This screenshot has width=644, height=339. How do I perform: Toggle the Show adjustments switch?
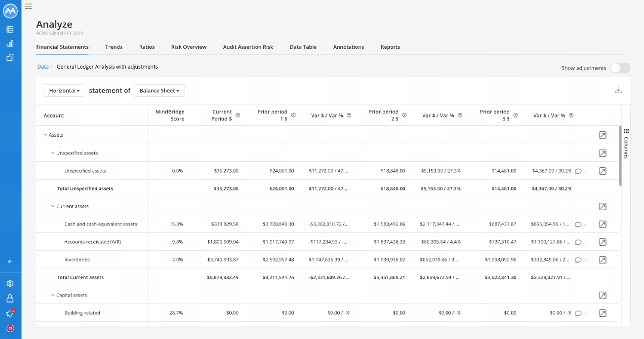tap(620, 68)
